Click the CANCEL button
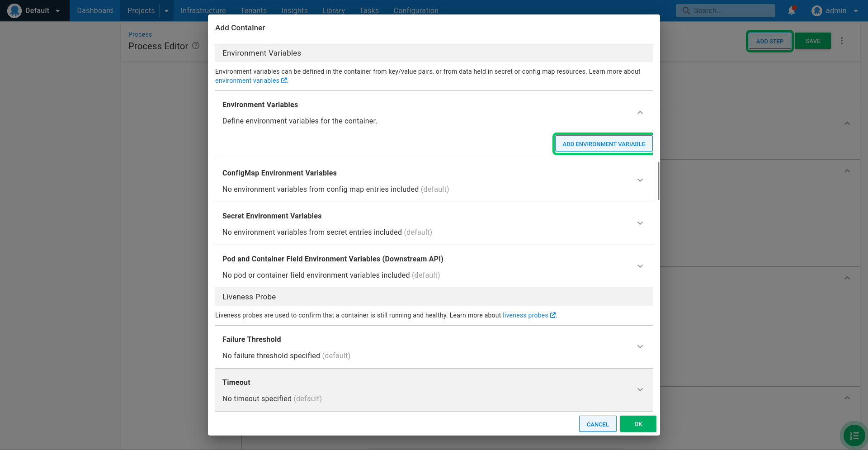The width and height of the screenshot is (868, 450). coord(598,424)
